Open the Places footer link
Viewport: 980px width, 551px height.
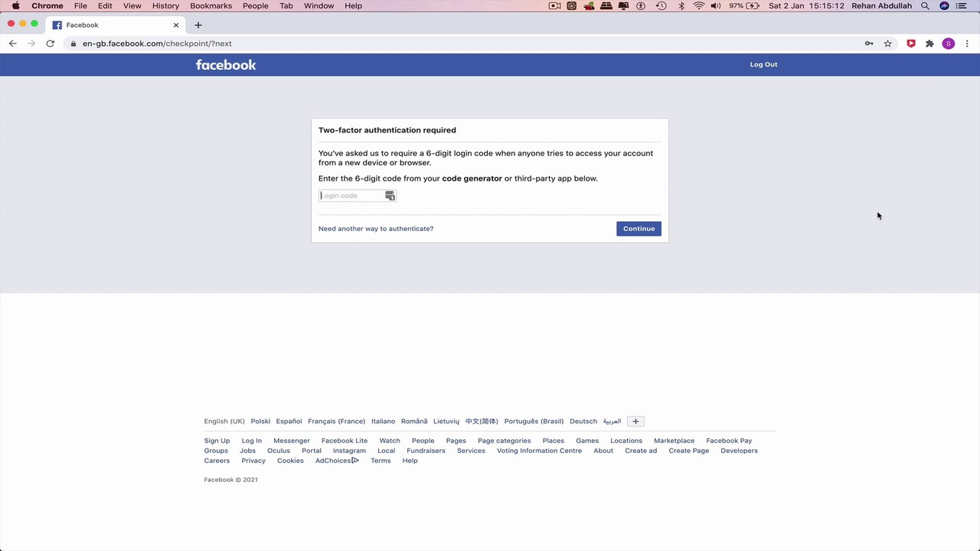point(553,441)
